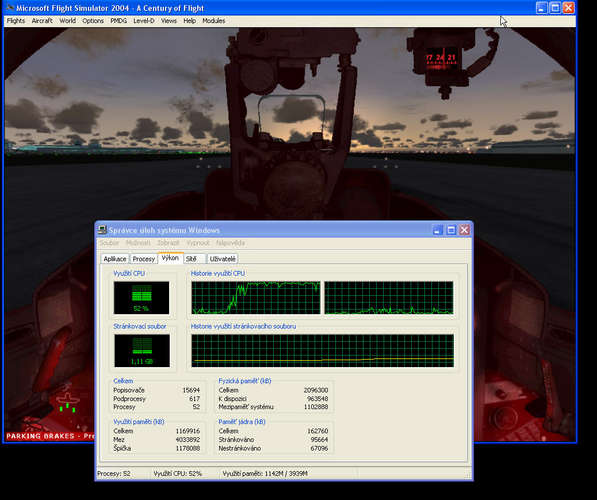
Task: Switch to the Procesy tab
Action: (x=144, y=259)
